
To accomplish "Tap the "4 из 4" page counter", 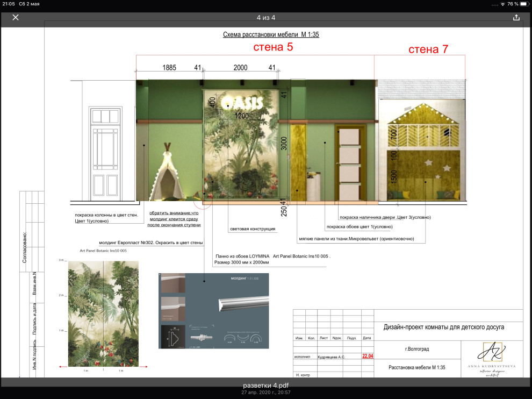I will (266, 17).
